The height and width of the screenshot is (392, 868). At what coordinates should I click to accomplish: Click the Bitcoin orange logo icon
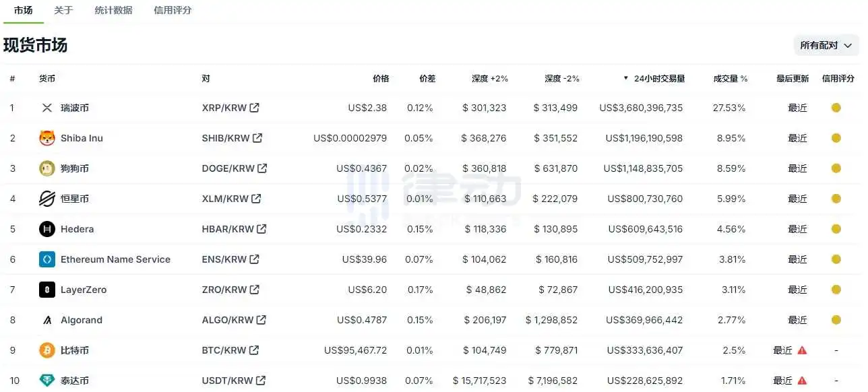tap(47, 350)
